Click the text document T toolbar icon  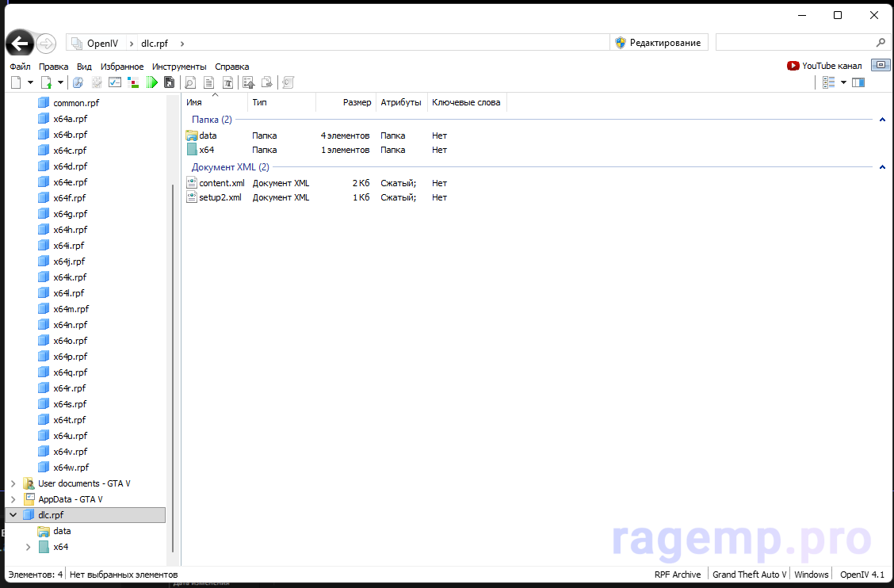pos(228,82)
